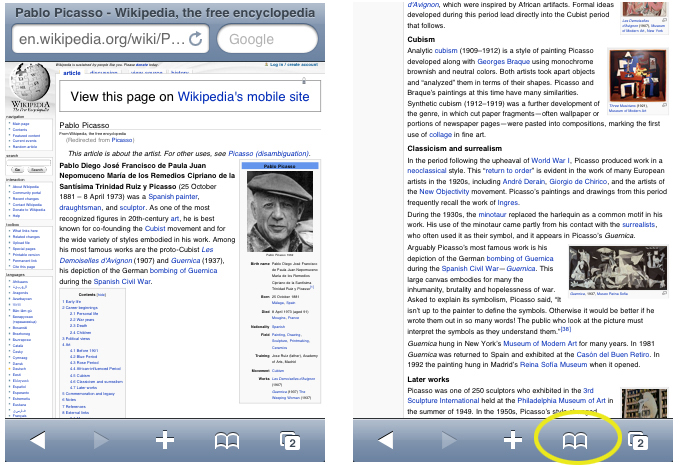This screenshot has height=467, width=680.
Task: Open the tabs icon showing 2 on right screen
Action: click(638, 441)
